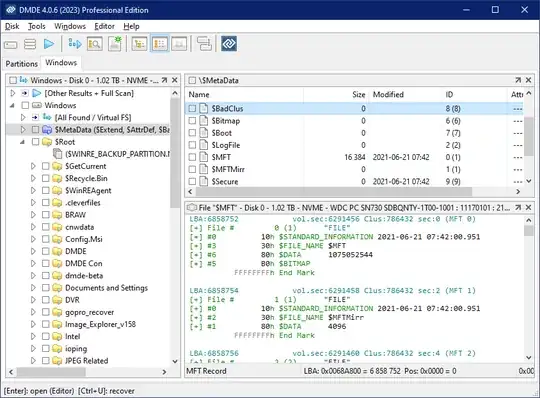Image resolution: width=540 pixels, height=398 pixels.
Task: Click the $MFT file icon in list
Action: 204,157
